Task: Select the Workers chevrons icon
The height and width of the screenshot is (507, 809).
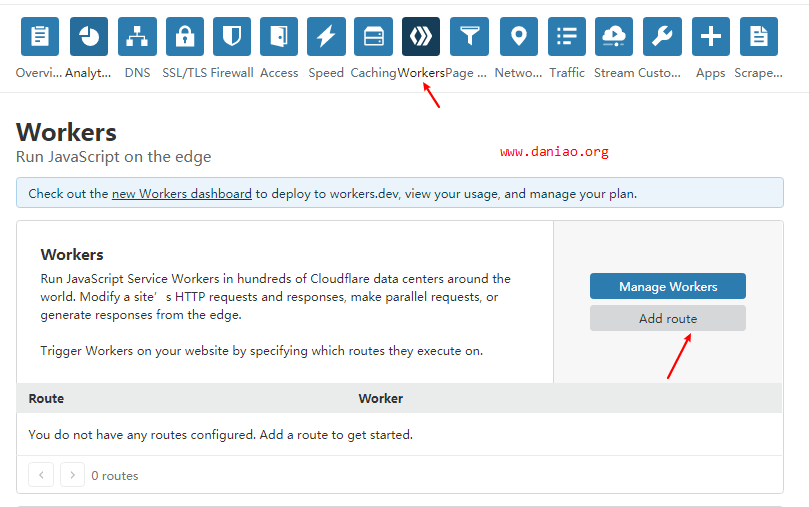Action: [x=421, y=37]
